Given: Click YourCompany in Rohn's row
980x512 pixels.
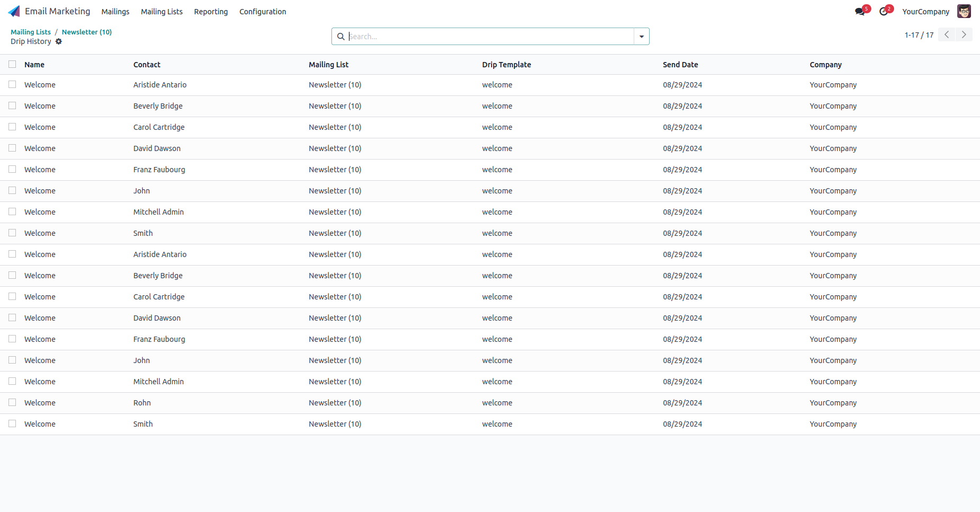Looking at the screenshot, I should coord(833,403).
